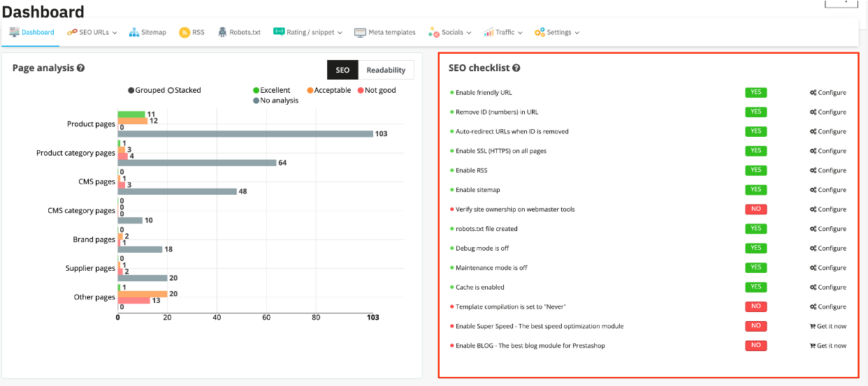Click Configure for robots.txt file created
The width and height of the screenshot is (868, 386).
(828, 229)
